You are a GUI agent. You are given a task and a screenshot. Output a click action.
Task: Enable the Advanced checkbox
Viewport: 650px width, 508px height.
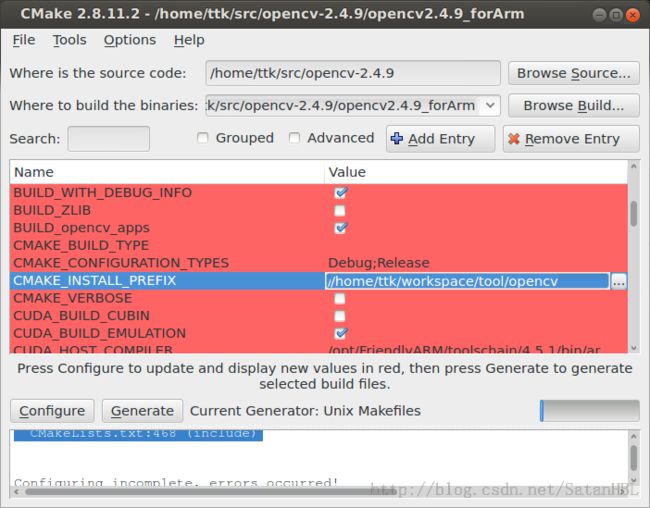click(294, 138)
